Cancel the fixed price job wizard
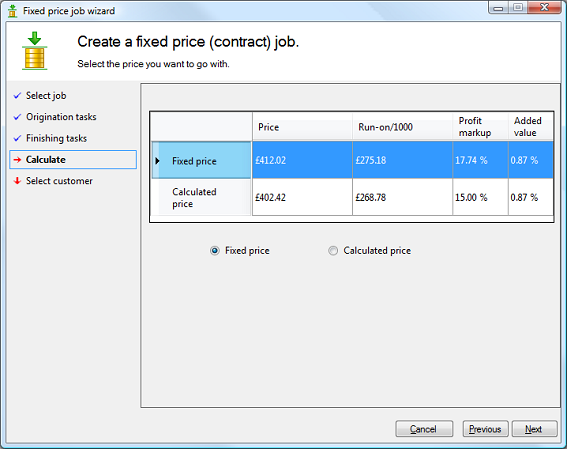 (424, 429)
